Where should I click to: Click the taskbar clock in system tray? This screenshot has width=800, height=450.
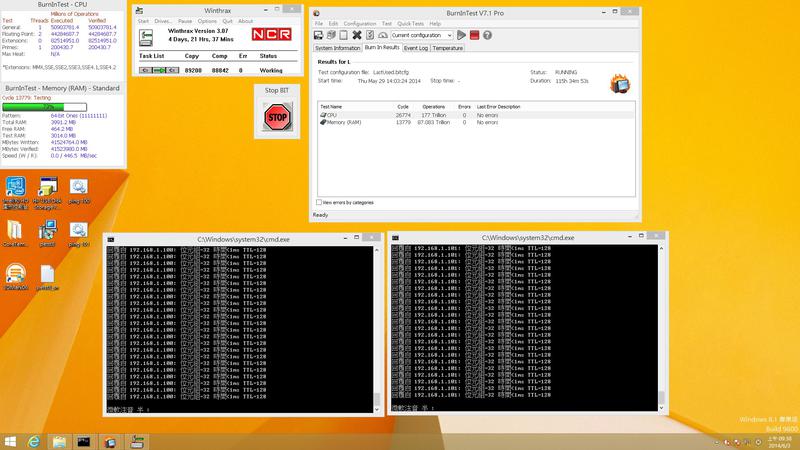(779, 442)
